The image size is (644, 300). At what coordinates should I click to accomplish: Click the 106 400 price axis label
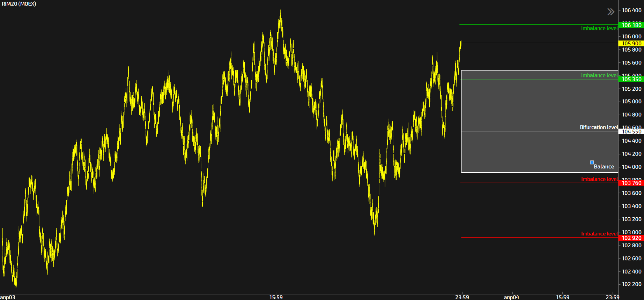click(632, 10)
